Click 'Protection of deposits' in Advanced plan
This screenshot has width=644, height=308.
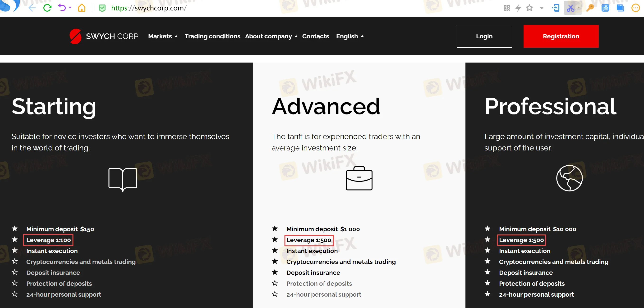click(319, 284)
